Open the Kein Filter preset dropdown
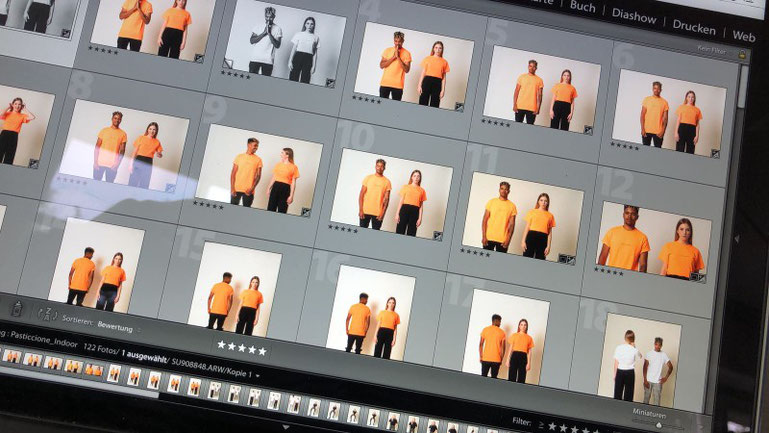The image size is (769, 433). pos(712,50)
